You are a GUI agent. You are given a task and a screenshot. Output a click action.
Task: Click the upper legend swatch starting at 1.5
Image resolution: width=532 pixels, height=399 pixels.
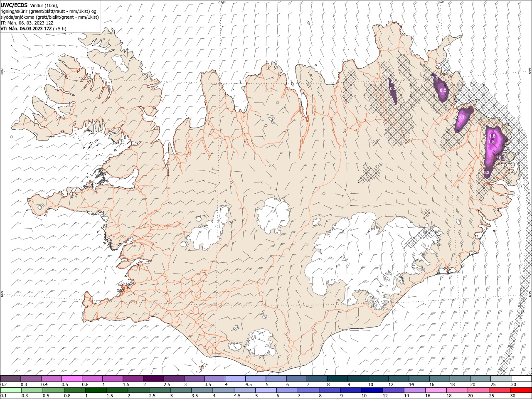tap(133, 379)
